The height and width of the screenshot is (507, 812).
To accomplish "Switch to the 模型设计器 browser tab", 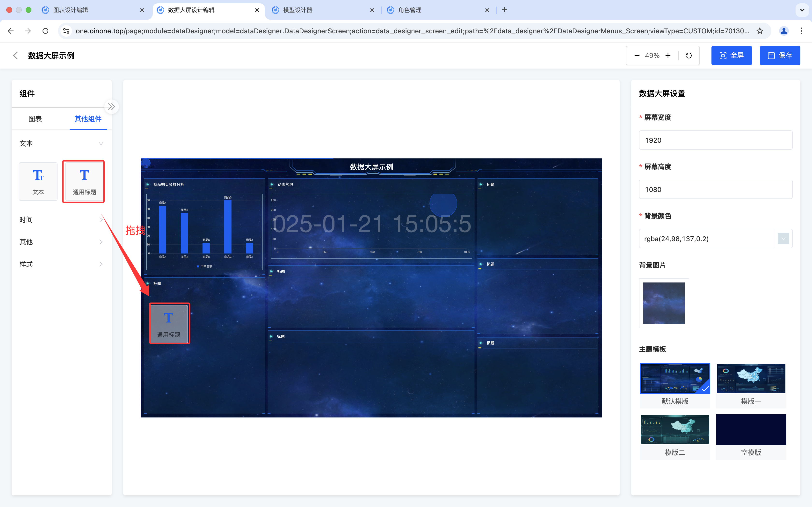I will point(298,10).
